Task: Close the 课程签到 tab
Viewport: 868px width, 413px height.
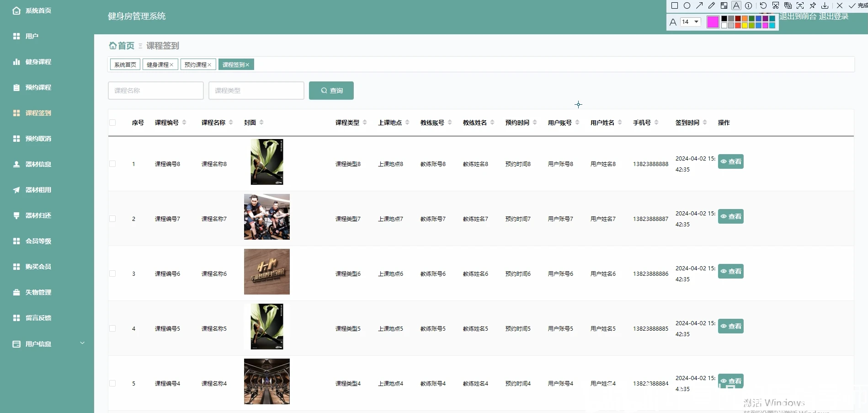Action: click(247, 65)
